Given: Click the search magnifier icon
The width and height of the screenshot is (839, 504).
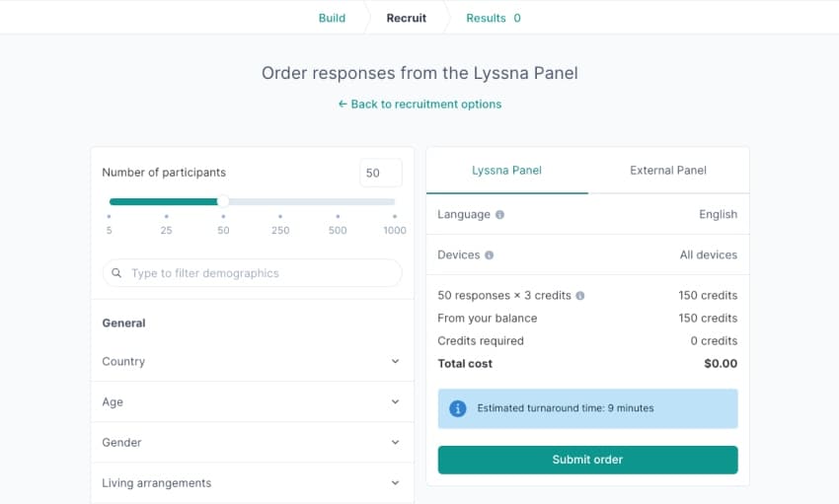Looking at the screenshot, I should pyautogui.click(x=117, y=273).
